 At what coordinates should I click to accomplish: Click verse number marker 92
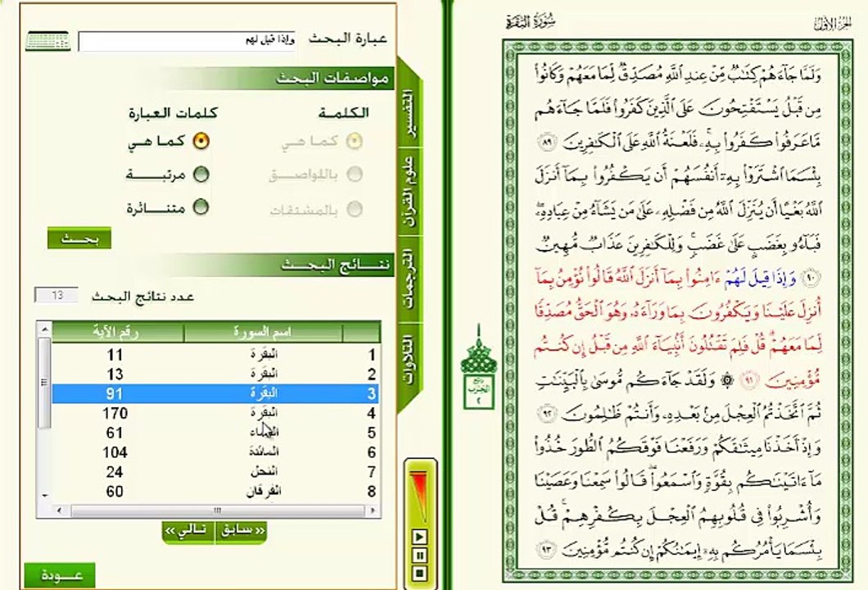tap(548, 413)
